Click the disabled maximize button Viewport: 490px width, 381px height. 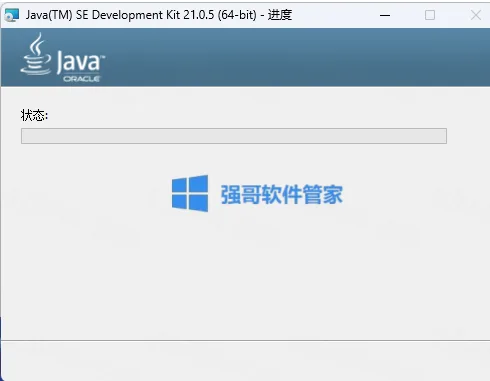[430, 15]
